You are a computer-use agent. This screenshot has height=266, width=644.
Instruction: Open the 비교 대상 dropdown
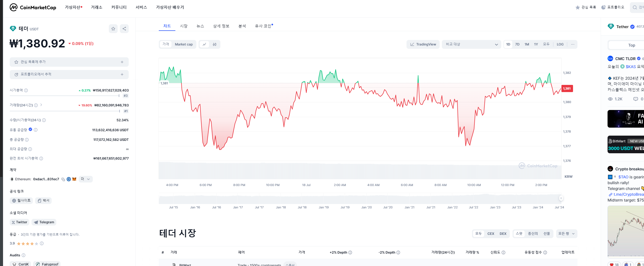coord(471,44)
